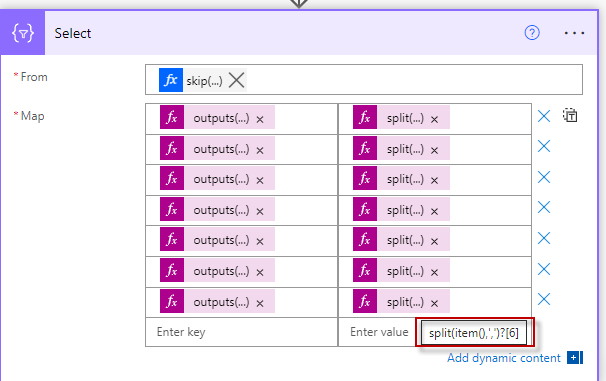Click Add dynamic content link
Image resolution: width=606 pixels, height=381 pixels.
click(x=504, y=358)
